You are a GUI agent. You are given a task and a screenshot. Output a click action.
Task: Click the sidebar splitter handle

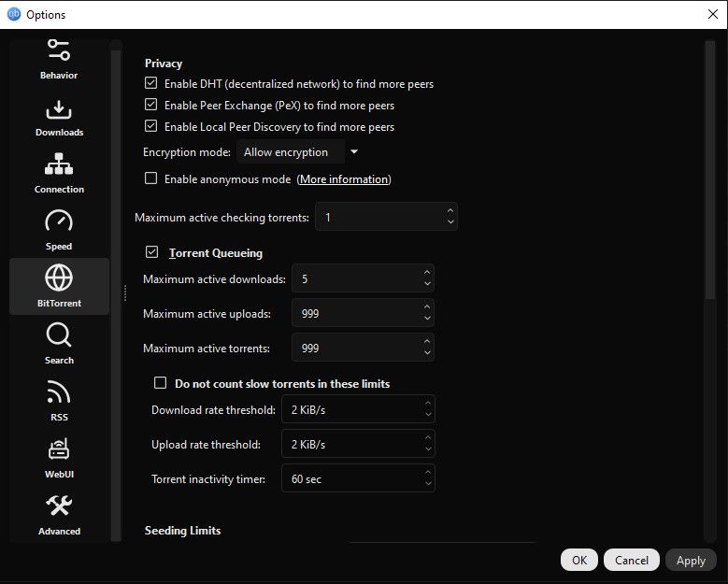click(125, 292)
